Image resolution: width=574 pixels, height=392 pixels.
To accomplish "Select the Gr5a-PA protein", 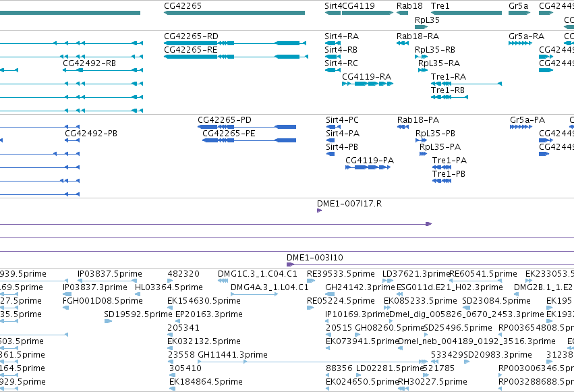I will pyautogui.click(x=521, y=127).
